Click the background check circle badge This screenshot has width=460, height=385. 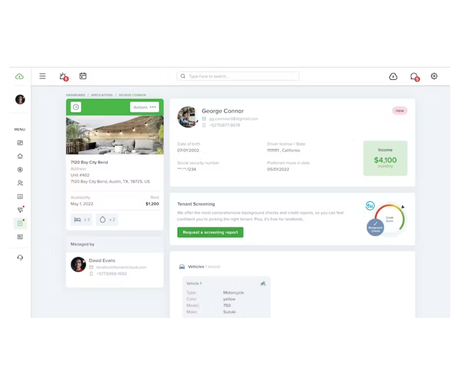point(375,228)
